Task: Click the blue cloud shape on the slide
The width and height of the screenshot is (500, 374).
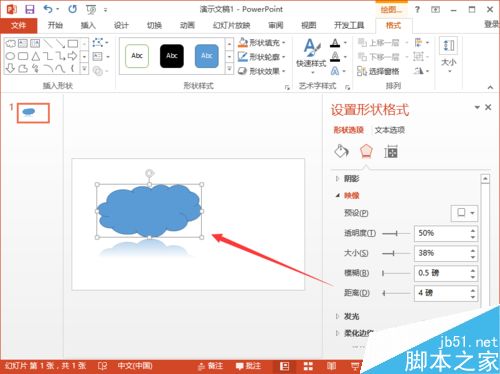Action: point(149,211)
